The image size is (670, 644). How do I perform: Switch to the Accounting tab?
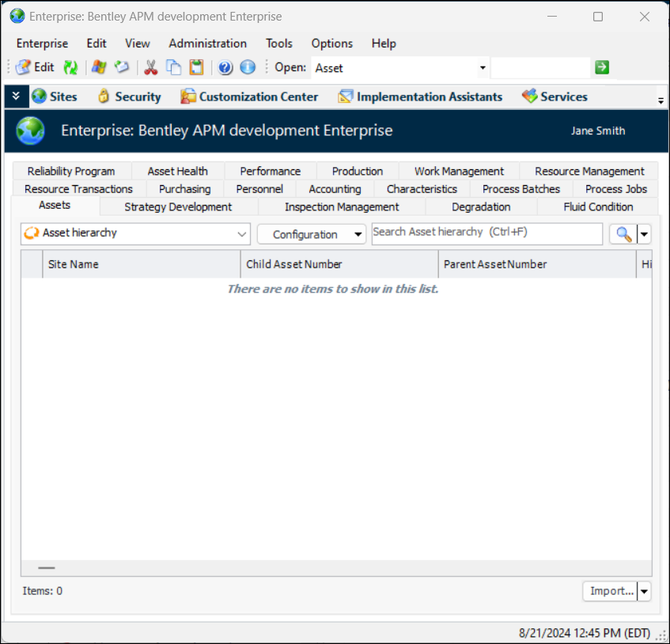coord(335,189)
